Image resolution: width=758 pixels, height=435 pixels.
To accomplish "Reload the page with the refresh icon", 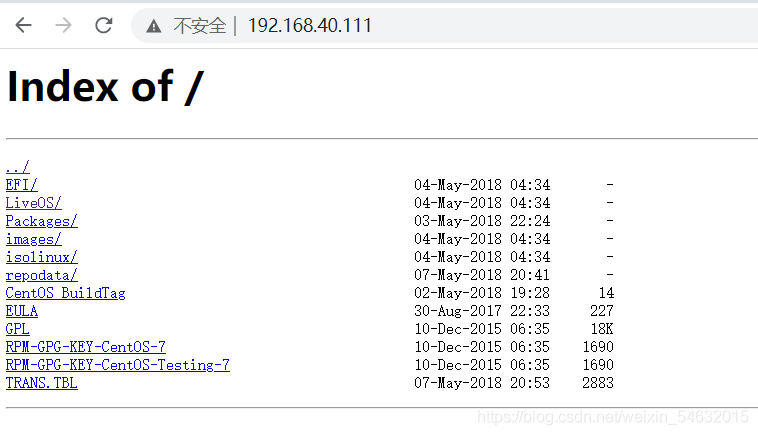I will click(x=103, y=25).
